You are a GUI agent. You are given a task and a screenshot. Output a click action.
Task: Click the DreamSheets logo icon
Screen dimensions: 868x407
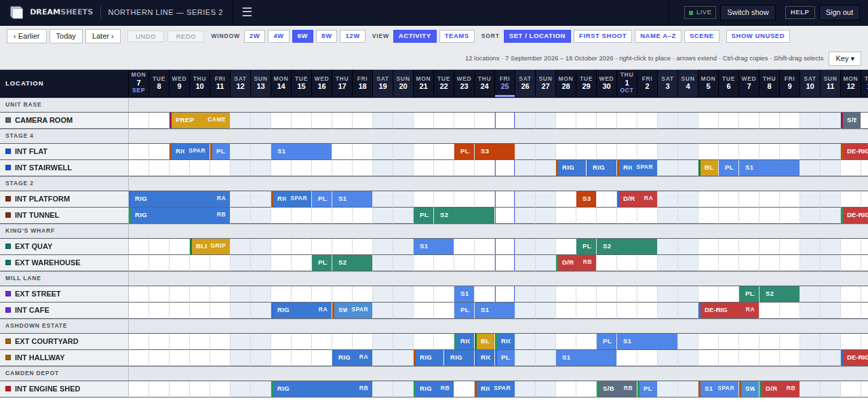tap(16, 12)
